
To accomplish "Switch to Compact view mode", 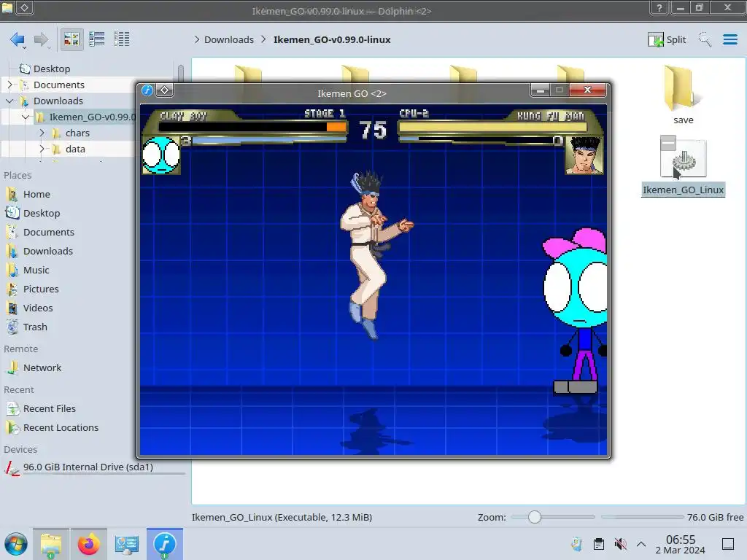I will click(x=97, y=39).
